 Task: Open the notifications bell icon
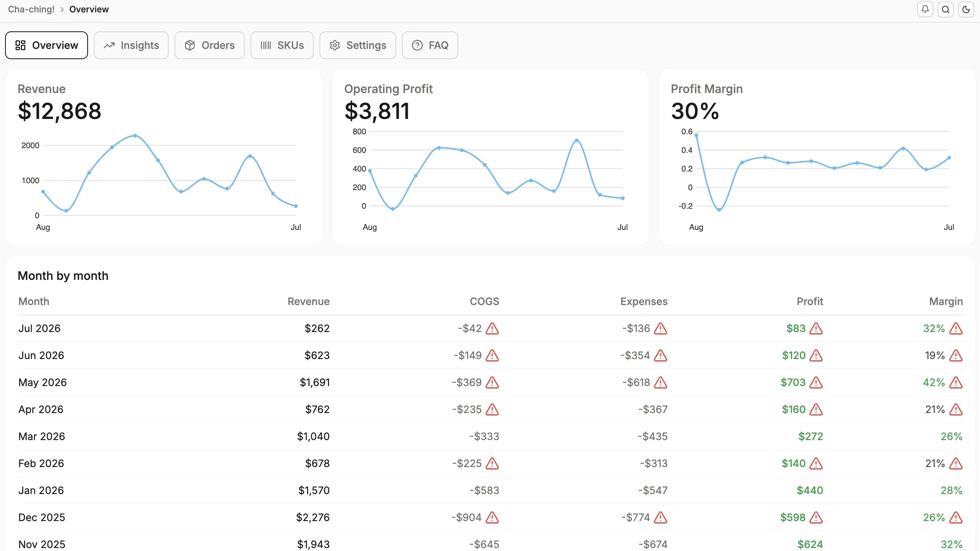pyautogui.click(x=925, y=9)
